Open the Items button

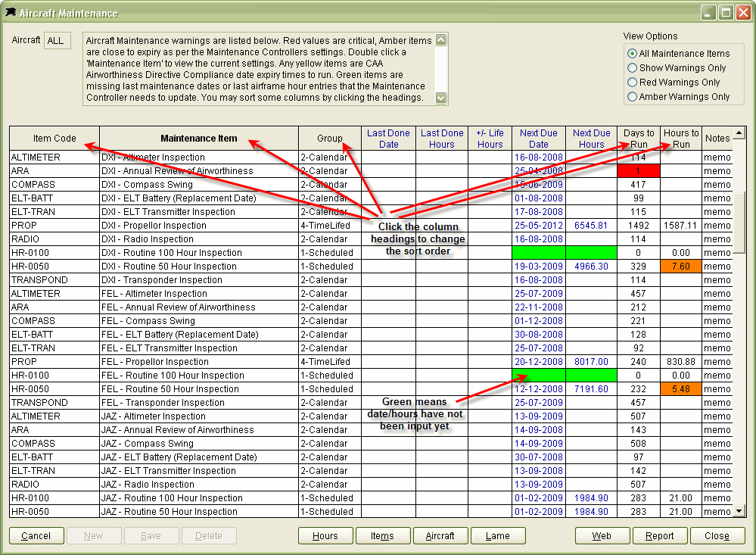pos(383,536)
